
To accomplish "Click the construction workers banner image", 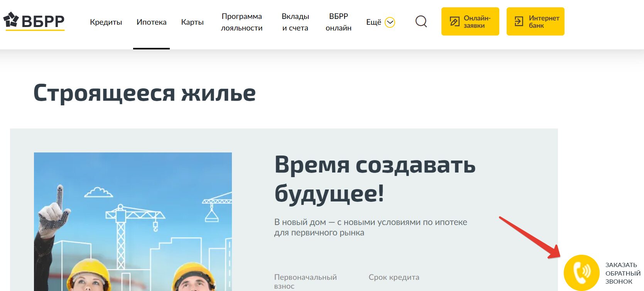I will (133, 222).
